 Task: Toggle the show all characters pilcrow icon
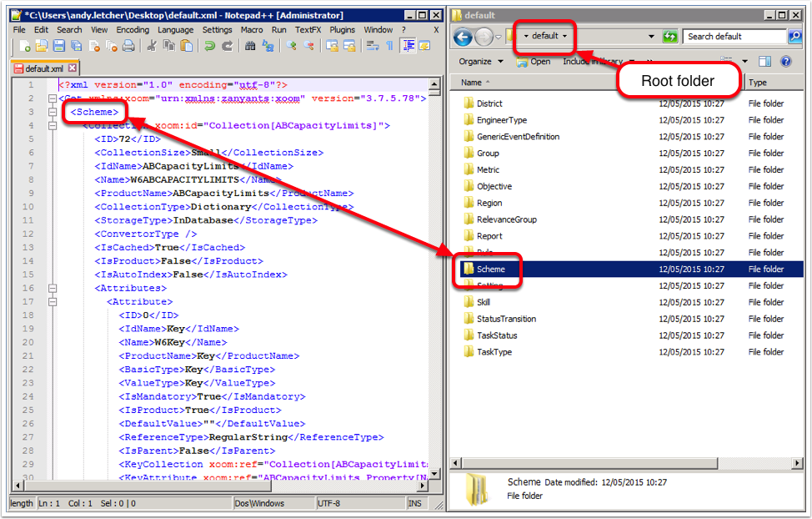coord(389,47)
